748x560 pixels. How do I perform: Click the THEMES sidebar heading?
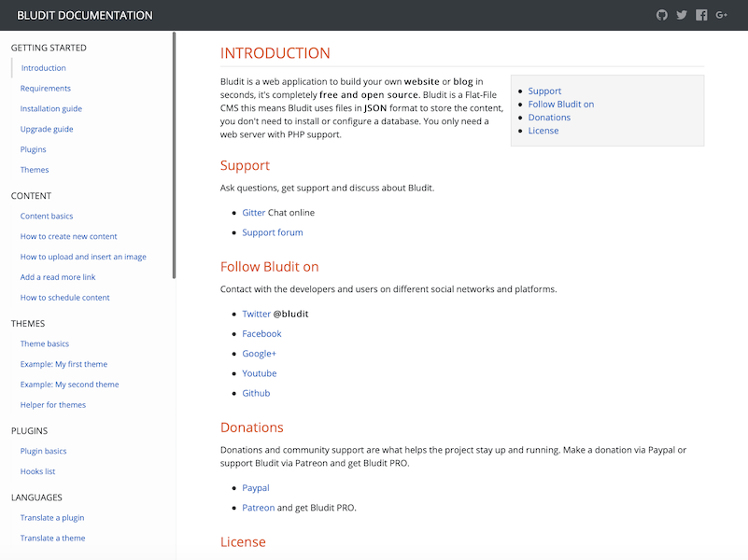coord(28,324)
